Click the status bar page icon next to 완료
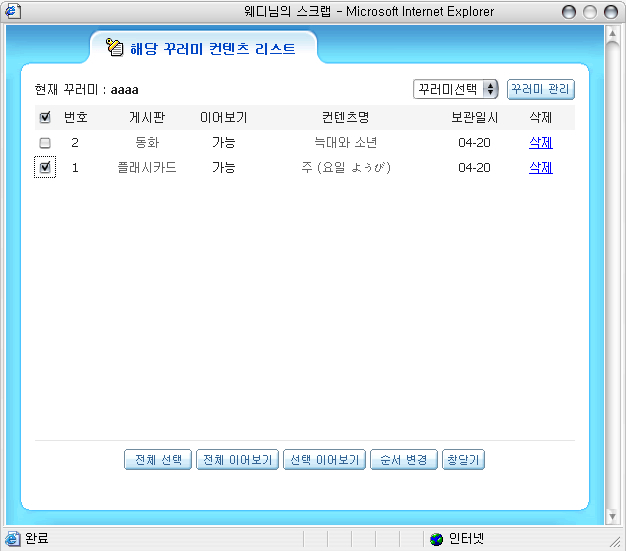 pos(13,539)
